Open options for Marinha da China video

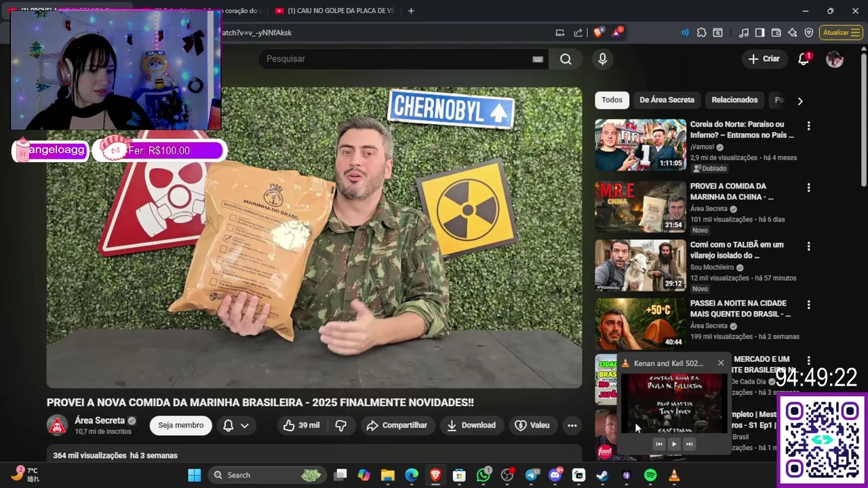(x=808, y=188)
